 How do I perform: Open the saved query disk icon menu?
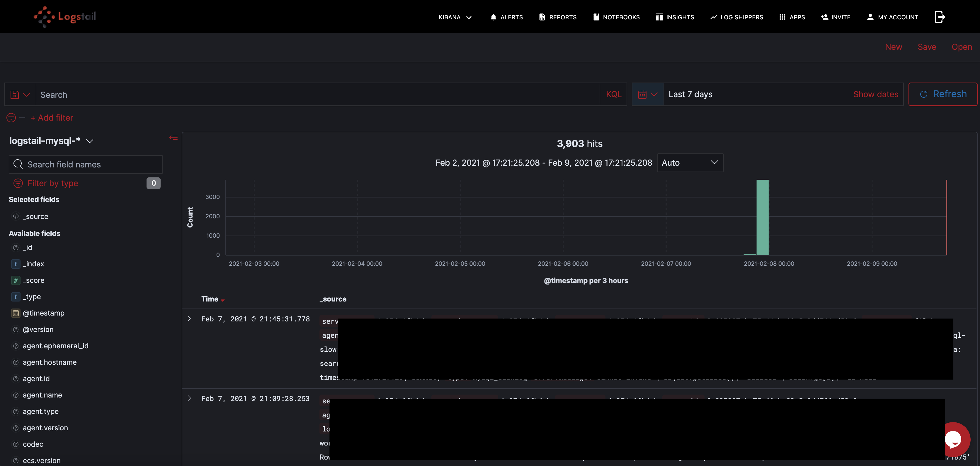(x=20, y=95)
